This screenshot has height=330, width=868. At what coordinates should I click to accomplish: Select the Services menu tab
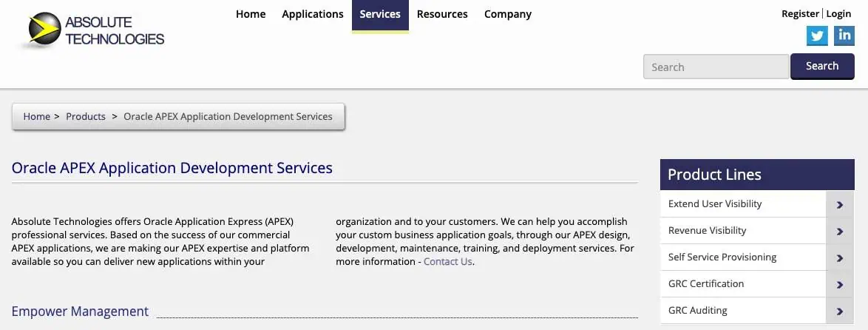[x=380, y=15]
